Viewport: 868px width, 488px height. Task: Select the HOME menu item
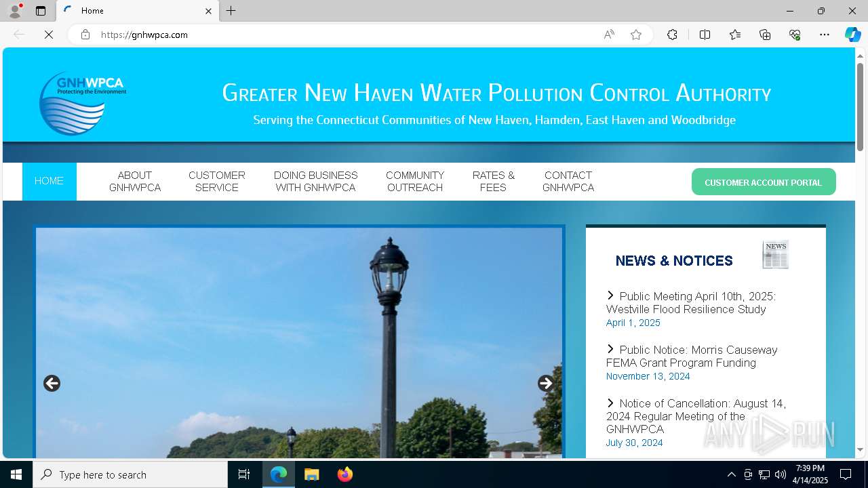49,181
